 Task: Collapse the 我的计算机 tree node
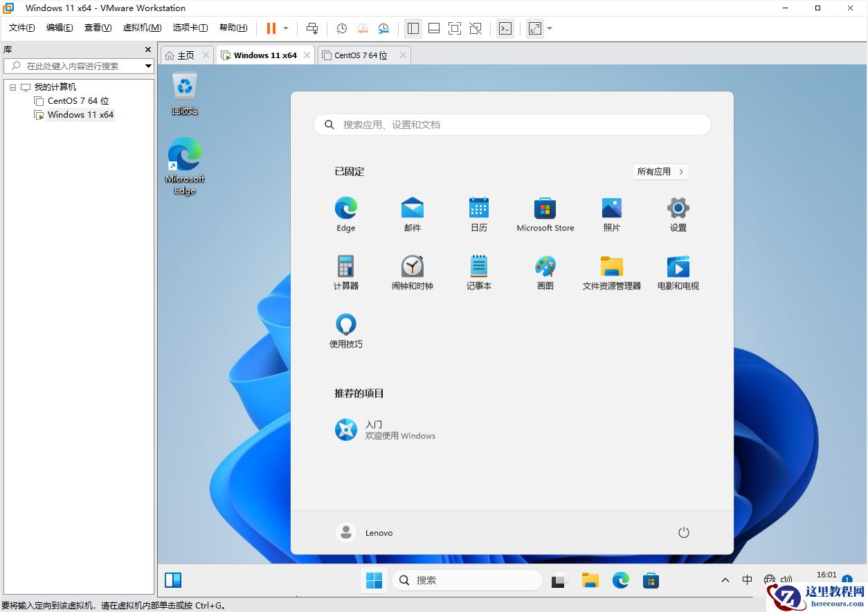pyautogui.click(x=12, y=86)
